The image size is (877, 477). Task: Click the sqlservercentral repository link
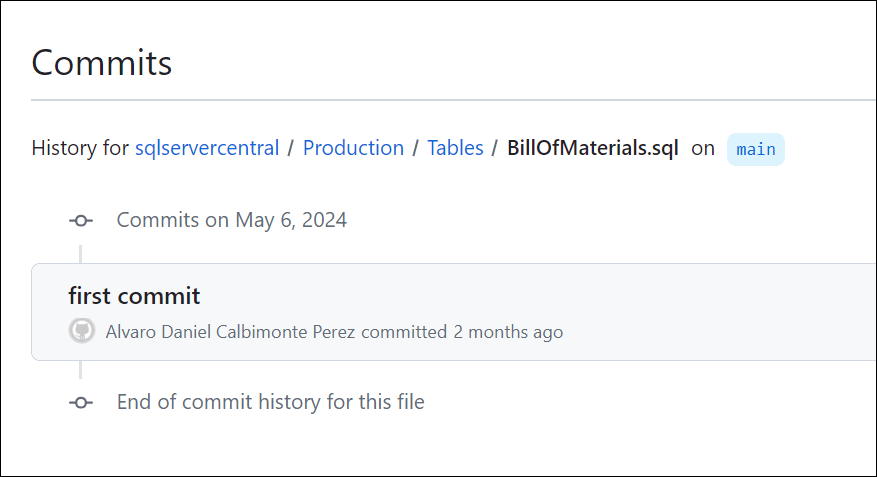207,148
